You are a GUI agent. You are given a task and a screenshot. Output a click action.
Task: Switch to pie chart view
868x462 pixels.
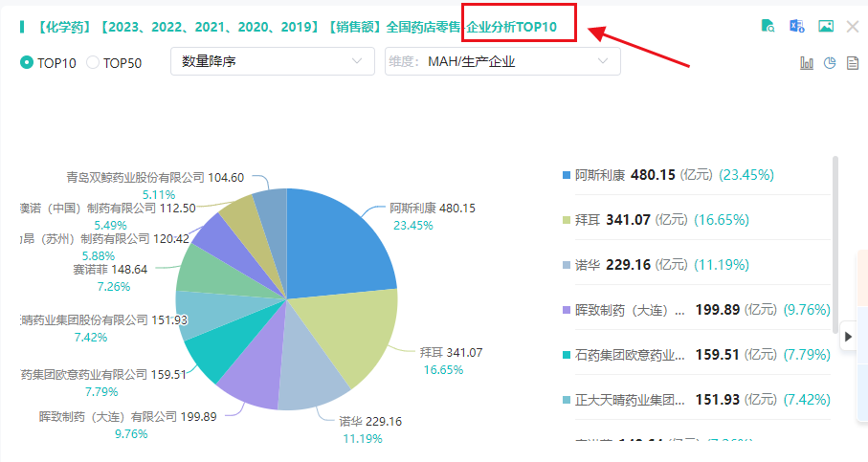[830, 63]
